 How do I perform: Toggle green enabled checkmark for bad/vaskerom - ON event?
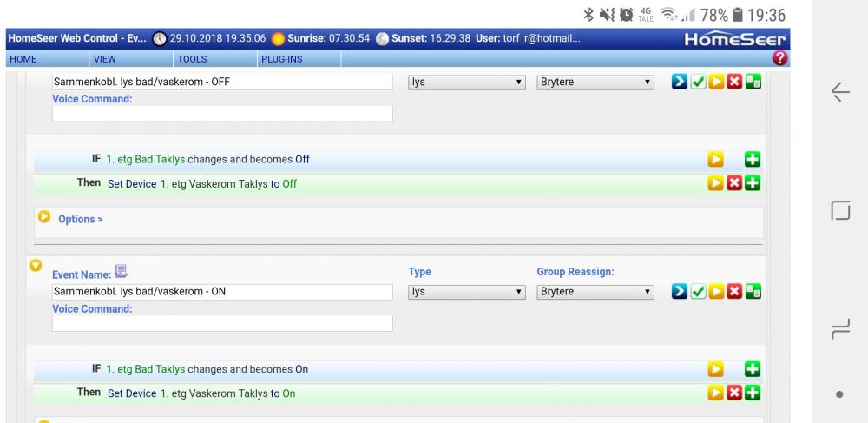click(x=698, y=291)
